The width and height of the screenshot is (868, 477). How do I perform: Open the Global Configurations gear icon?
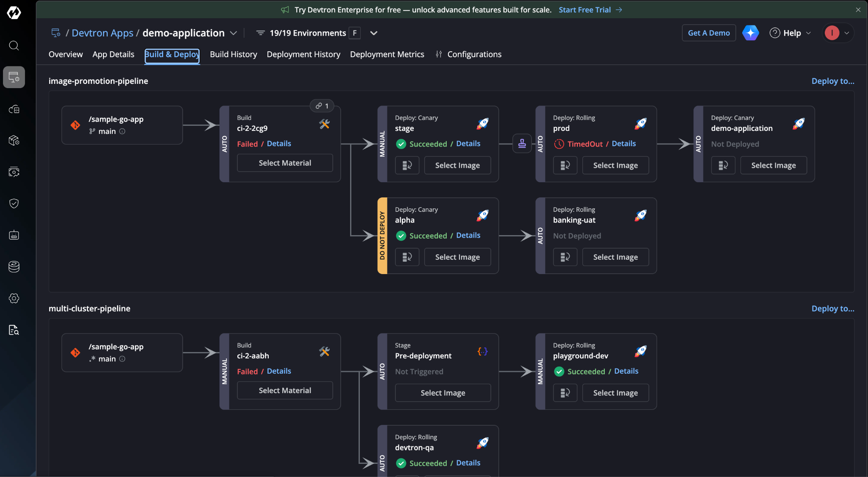coord(14,298)
